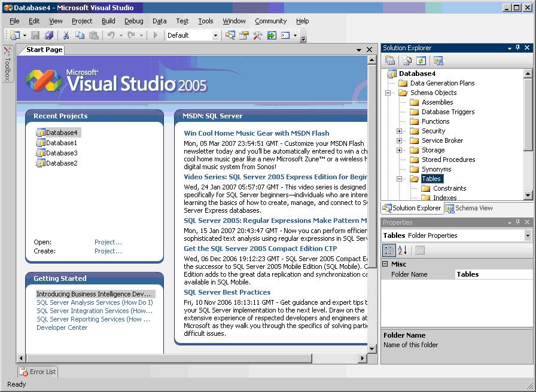Click the Open: Project... link
Screen dimensions: 536x392
[108, 242]
